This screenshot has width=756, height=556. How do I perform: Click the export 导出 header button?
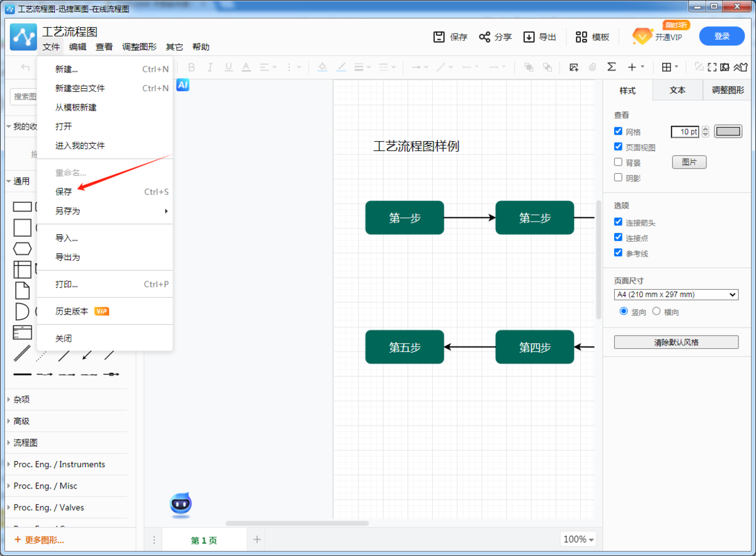(x=540, y=37)
